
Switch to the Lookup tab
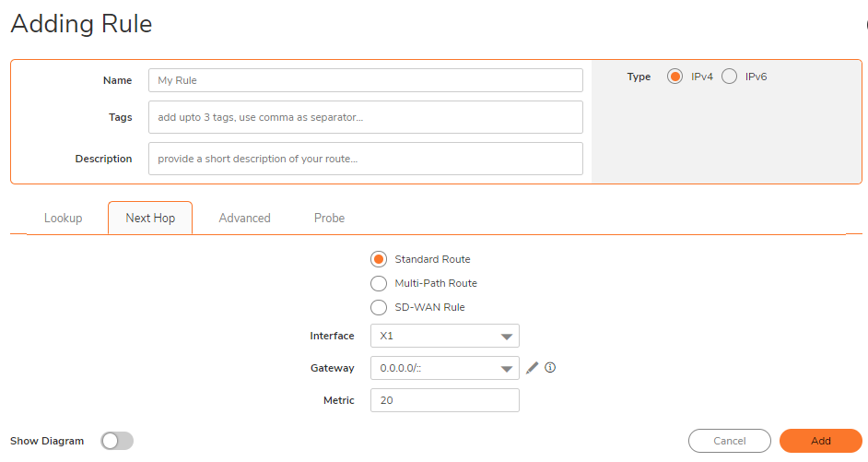pyautogui.click(x=63, y=219)
